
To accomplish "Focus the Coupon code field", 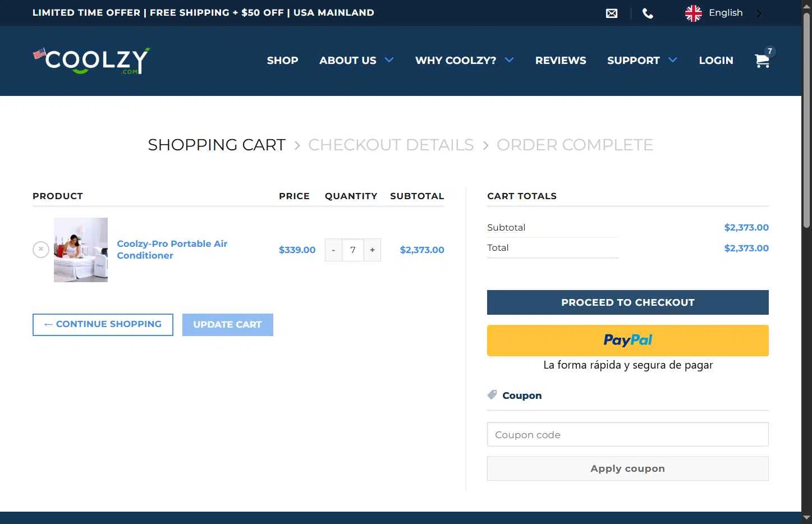I will (x=628, y=434).
